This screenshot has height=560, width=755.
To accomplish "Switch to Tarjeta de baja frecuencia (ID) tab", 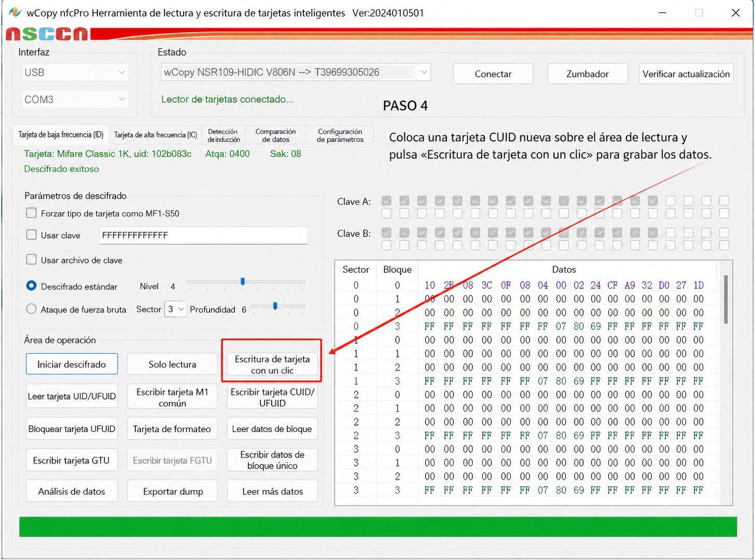I will click(x=61, y=135).
